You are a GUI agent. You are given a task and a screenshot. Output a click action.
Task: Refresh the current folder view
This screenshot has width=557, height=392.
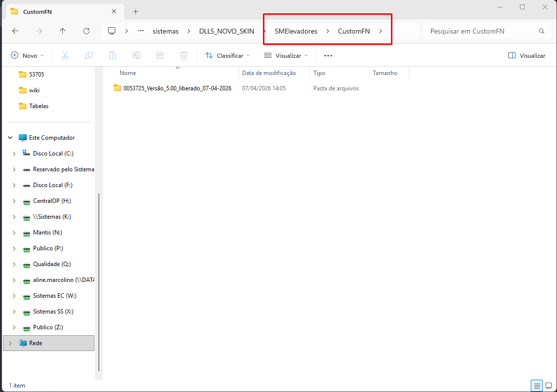click(86, 31)
